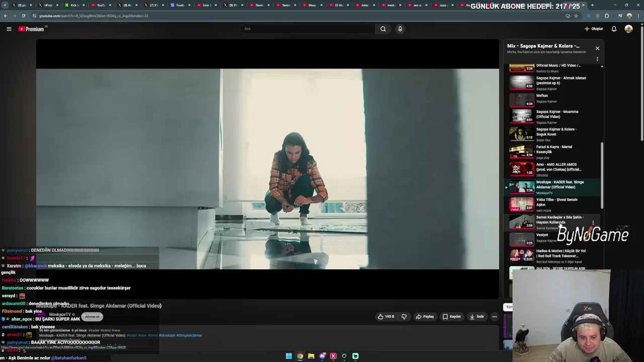Open the YouTube account avatar menu
644x362 pixels.
(628, 29)
